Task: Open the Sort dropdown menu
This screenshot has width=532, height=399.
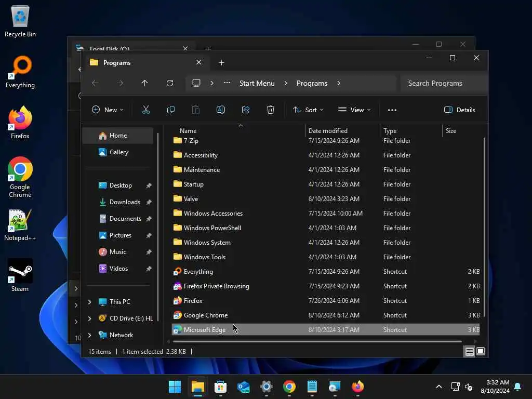Action: pos(308,110)
